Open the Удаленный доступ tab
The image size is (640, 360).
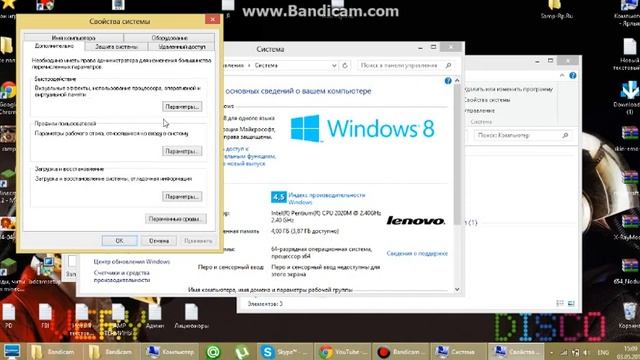[x=182, y=47]
